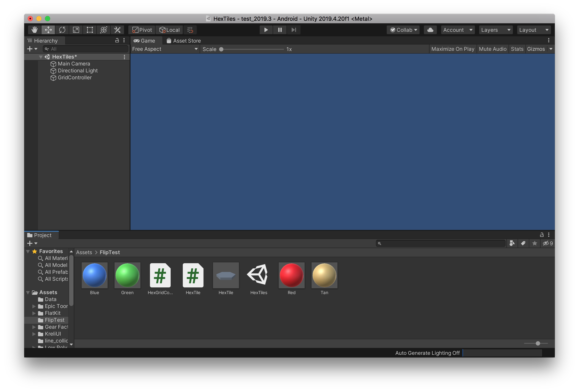Click the Hierarchy search field
The image size is (579, 392).
(x=86, y=49)
